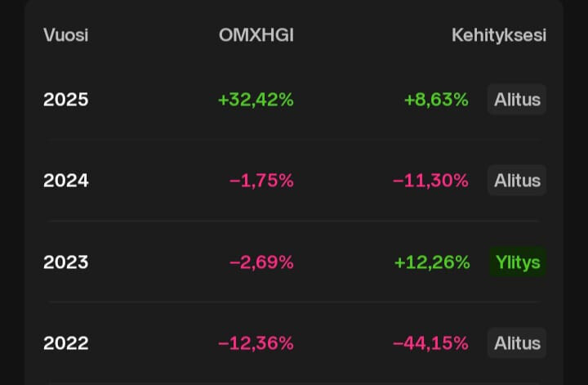588x385 pixels.
Task: Click the divider line below the 2024 row
Action: pos(294,221)
